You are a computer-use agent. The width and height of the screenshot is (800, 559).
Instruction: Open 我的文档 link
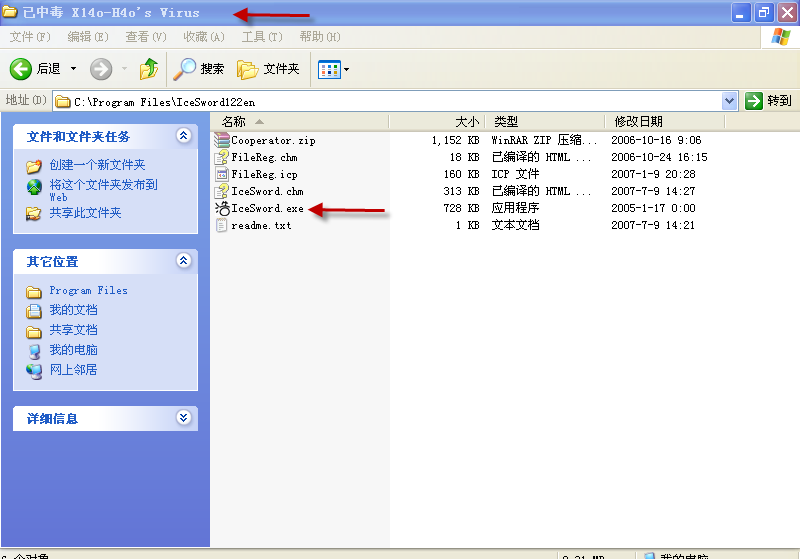(73, 310)
